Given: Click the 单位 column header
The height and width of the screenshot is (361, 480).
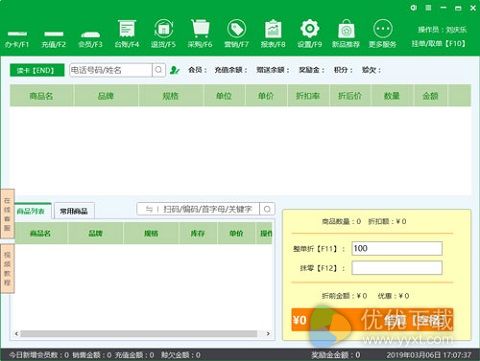Looking at the screenshot, I should 224,96.
